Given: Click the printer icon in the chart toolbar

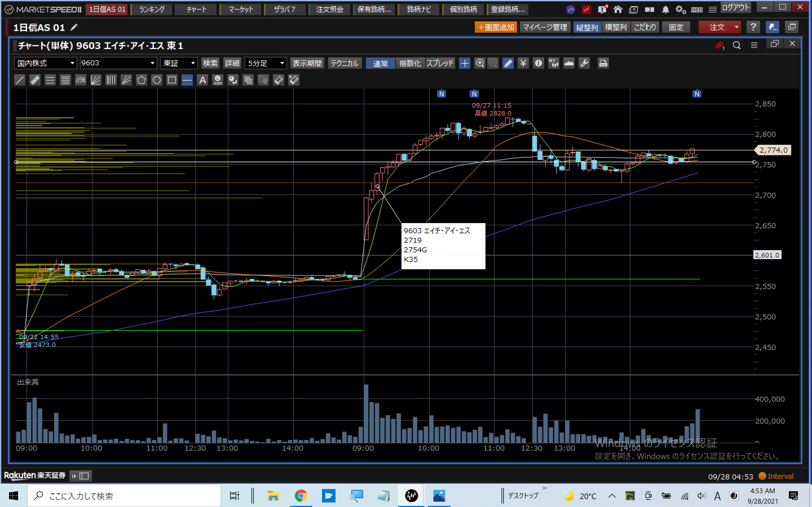Looking at the screenshot, I should coord(603,63).
